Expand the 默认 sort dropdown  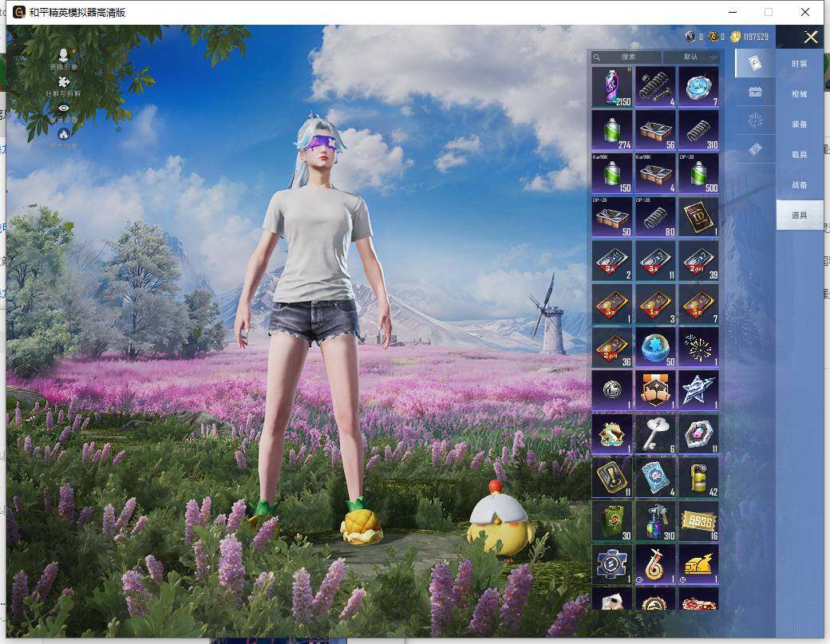click(x=691, y=57)
